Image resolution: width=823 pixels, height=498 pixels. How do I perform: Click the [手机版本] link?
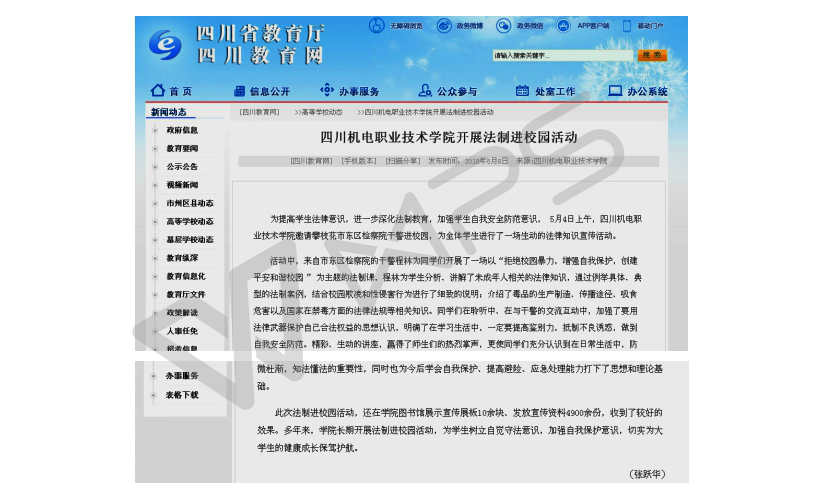click(x=358, y=161)
